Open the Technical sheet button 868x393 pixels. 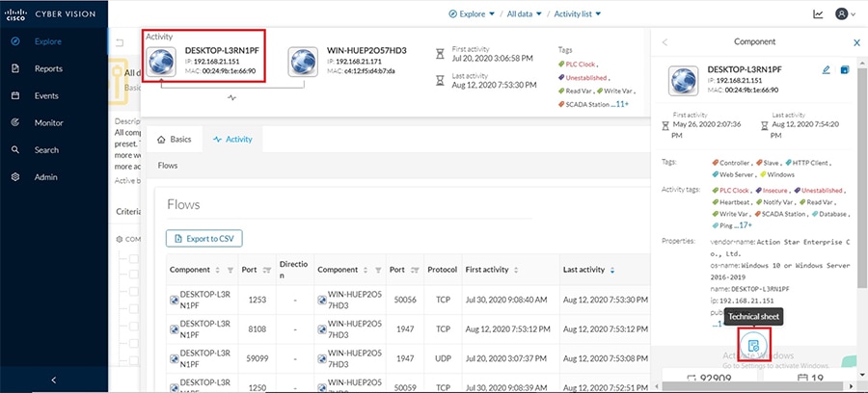(x=753, y=346)
